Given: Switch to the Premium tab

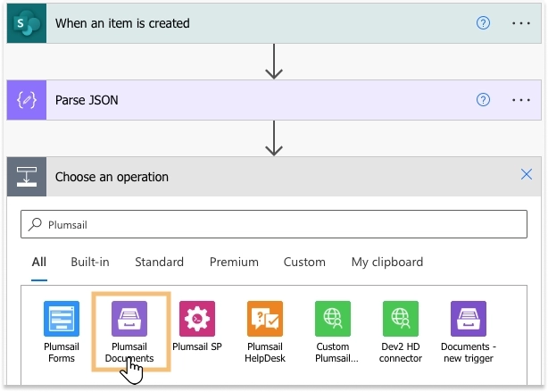Looking at the screenshot, I should tap(234, 262).
